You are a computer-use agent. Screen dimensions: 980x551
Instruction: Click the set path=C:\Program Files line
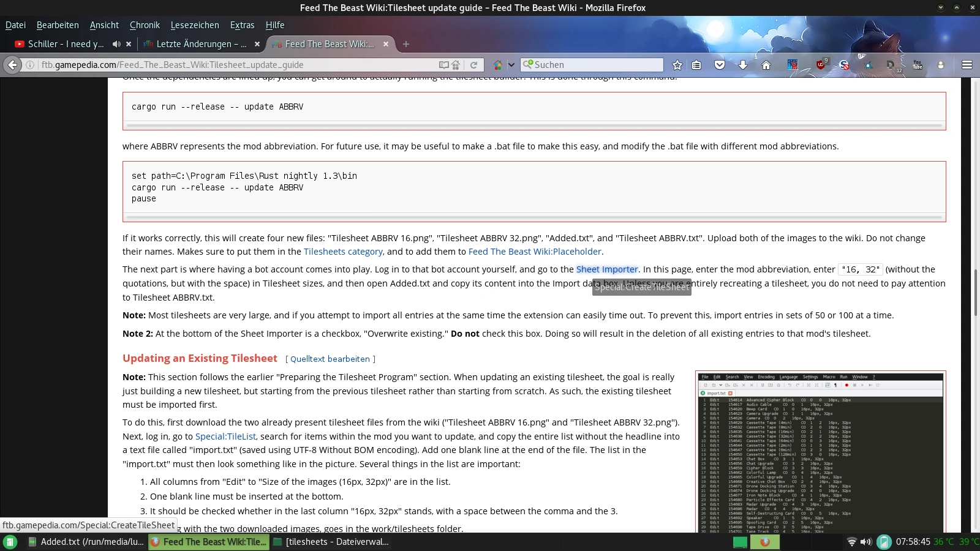click(x=244, y=176)
